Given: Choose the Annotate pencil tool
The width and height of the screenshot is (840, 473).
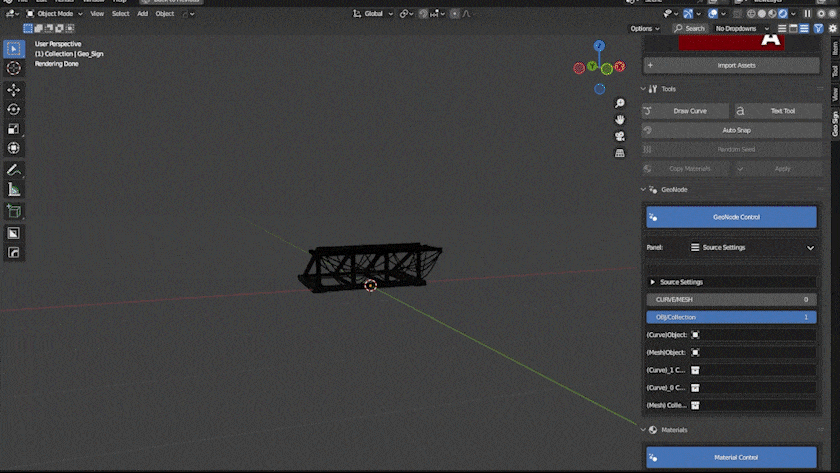Looking at the screenshot, I should 14,170.
